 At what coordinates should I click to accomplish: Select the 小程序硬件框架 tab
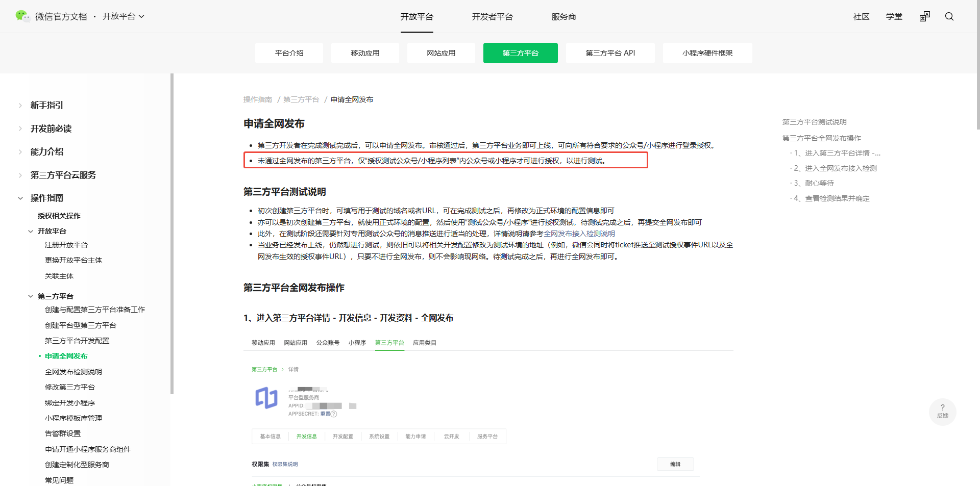707,53
